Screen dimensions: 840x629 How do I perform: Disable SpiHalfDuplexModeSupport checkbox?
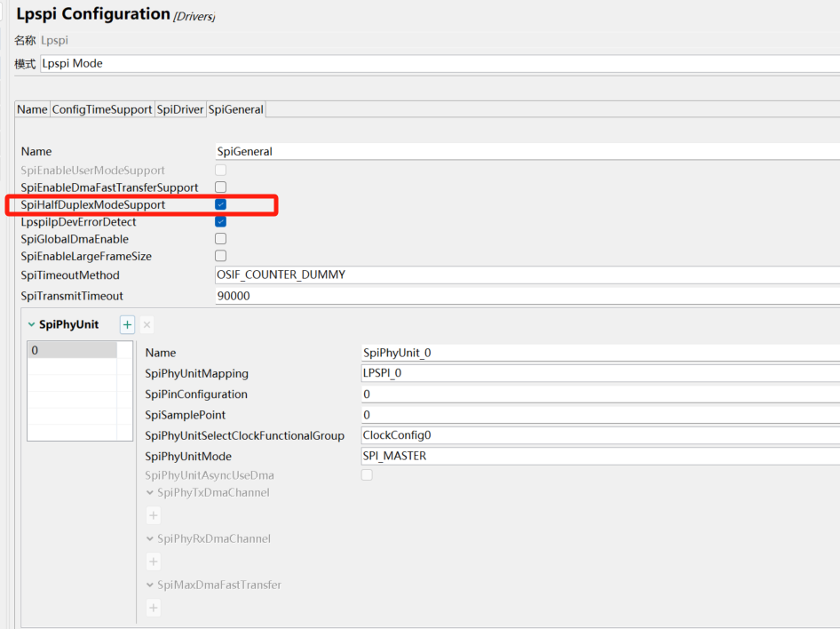point(220,205)
